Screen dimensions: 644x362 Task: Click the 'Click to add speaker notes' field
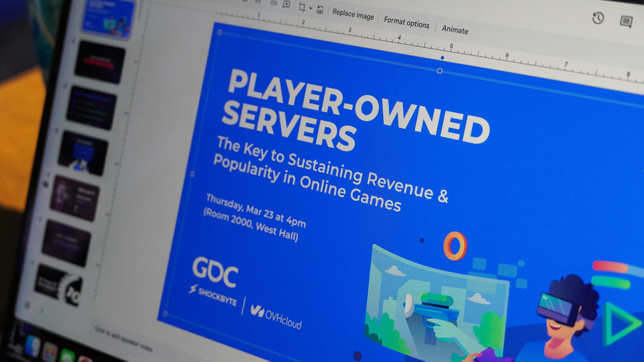pyautogui.click(x=124, y=338)
